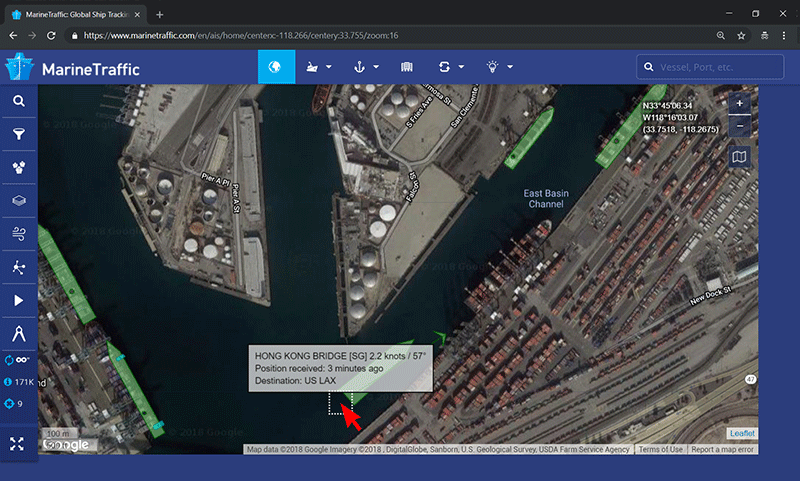800x481 pixels.
Task: Select the small green vessel arrow marker
Action: 440,337
